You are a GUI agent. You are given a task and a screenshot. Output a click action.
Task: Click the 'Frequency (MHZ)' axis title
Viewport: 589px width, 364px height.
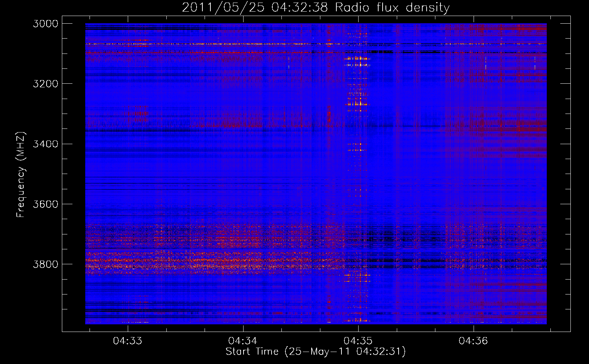click(x=21, y=175)
